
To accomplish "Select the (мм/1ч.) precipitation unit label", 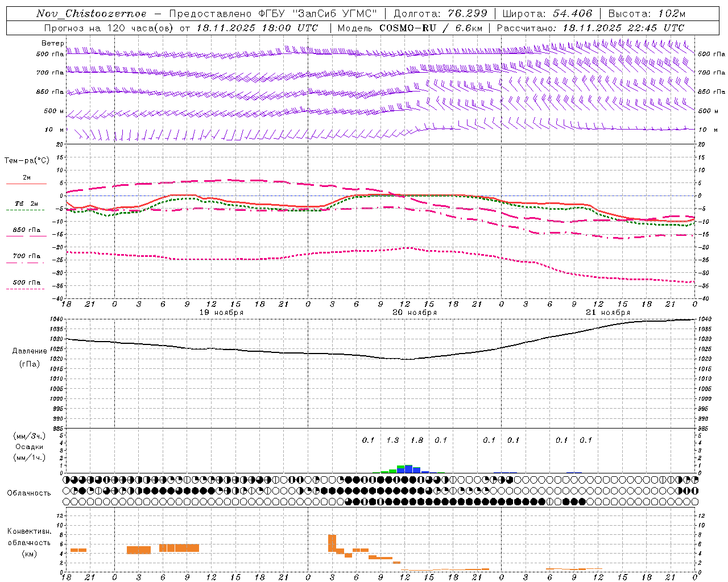I will pyautogui.click(x=30, y=458).
